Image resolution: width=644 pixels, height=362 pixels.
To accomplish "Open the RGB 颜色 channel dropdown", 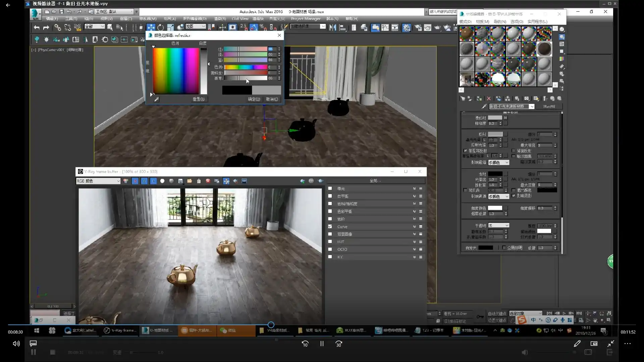I will point(98,181).
